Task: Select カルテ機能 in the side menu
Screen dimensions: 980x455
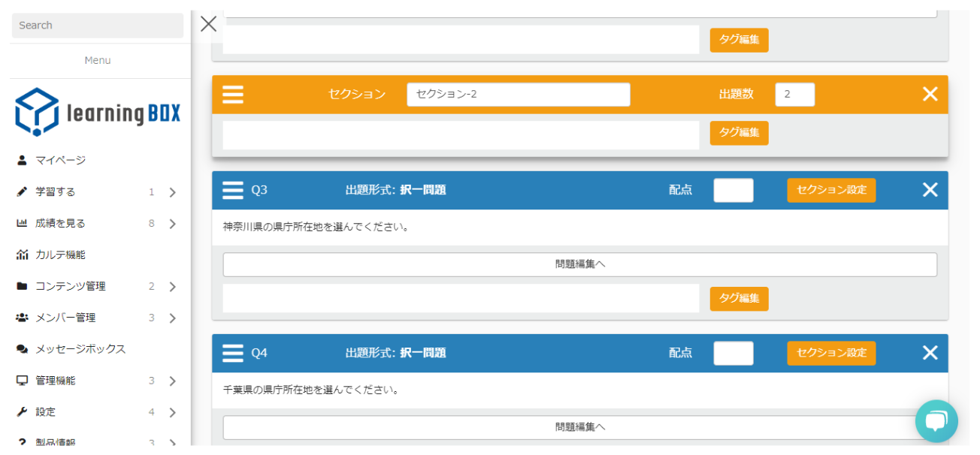Action: pyautogui.click(x=60, y=255)
